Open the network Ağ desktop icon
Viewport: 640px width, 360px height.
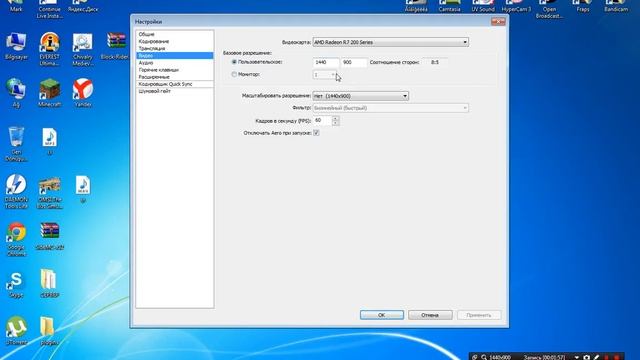pos(16,93)
